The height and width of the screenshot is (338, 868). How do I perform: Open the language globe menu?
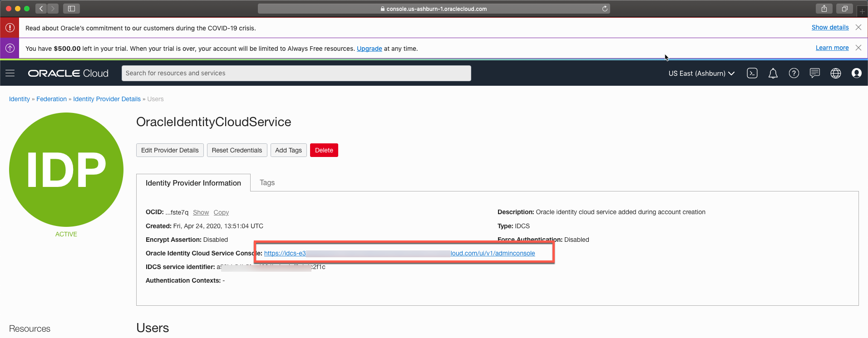coord(835,73)
